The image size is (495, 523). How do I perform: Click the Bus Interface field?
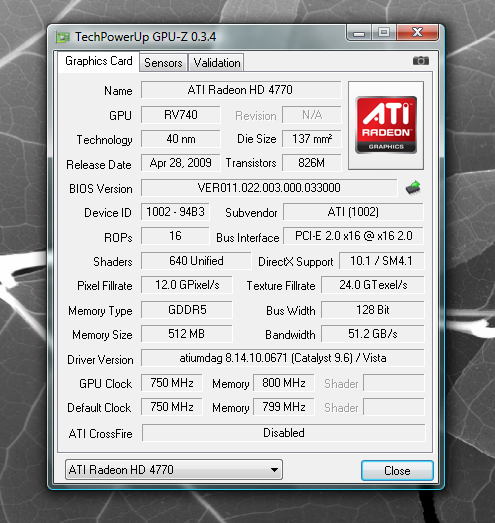pyautogui.click(x=354, y=236)
